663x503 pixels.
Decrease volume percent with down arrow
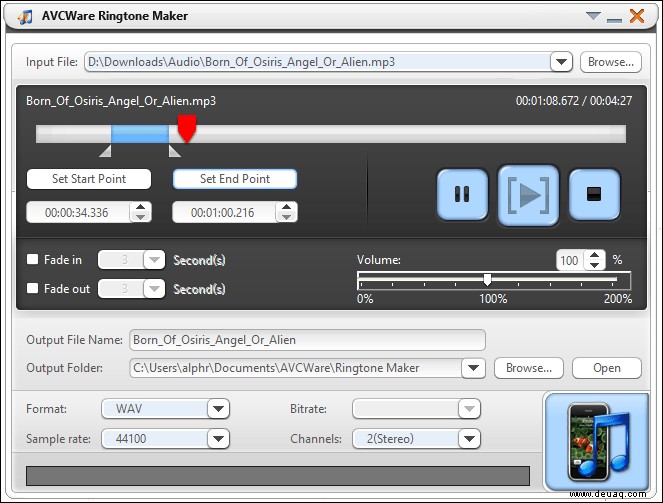tap(595, 265)
